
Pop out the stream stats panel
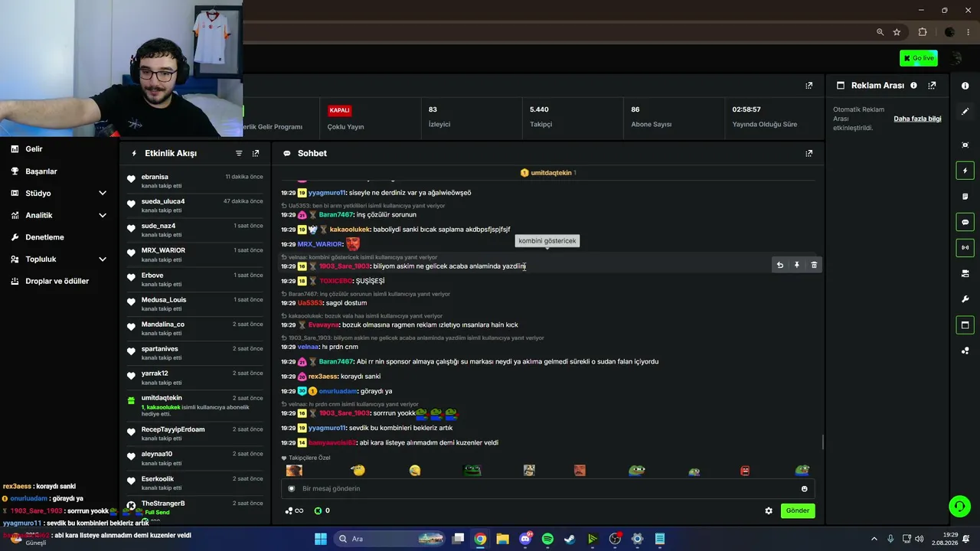coord(808,86)
